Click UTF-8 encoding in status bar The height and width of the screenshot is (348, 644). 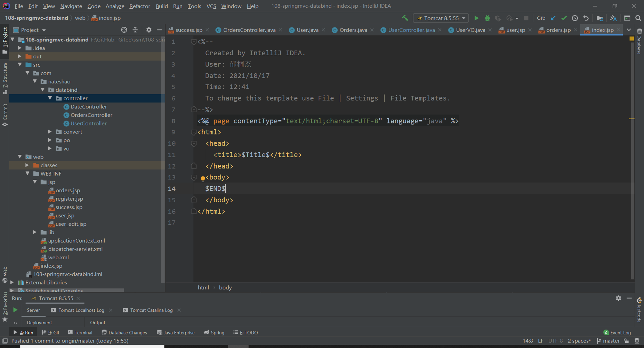(555, 341)
